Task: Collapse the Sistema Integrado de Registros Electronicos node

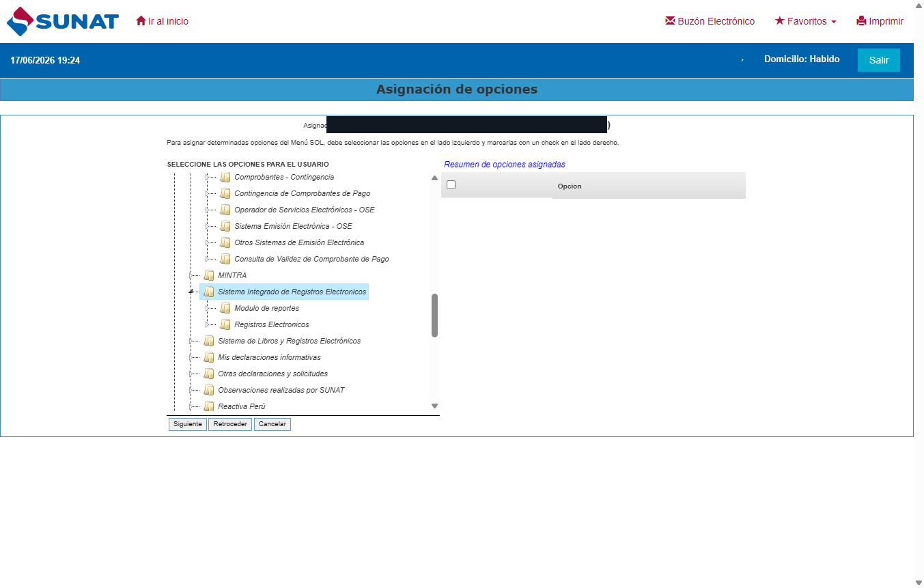Action: [191, 292]
